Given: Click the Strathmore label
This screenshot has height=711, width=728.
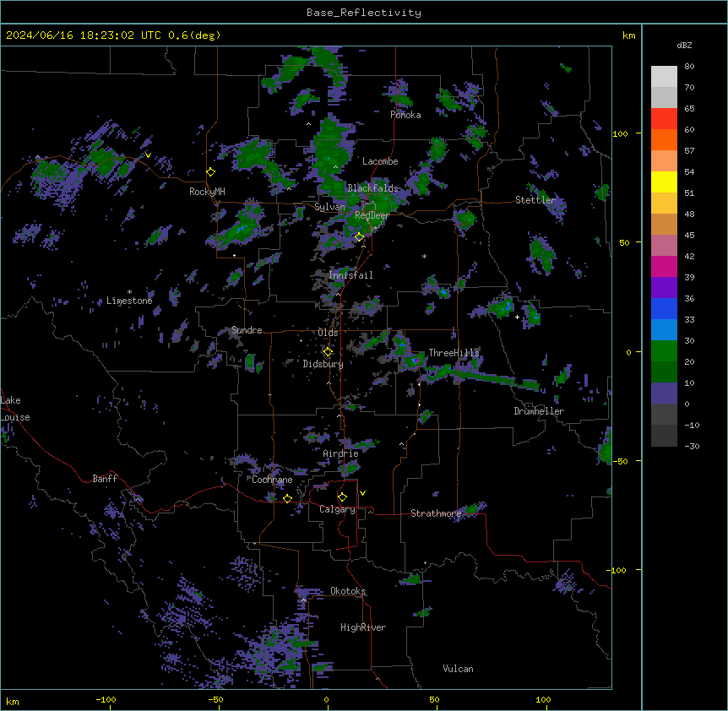Looking at the screenshot, I should (436, 513).
